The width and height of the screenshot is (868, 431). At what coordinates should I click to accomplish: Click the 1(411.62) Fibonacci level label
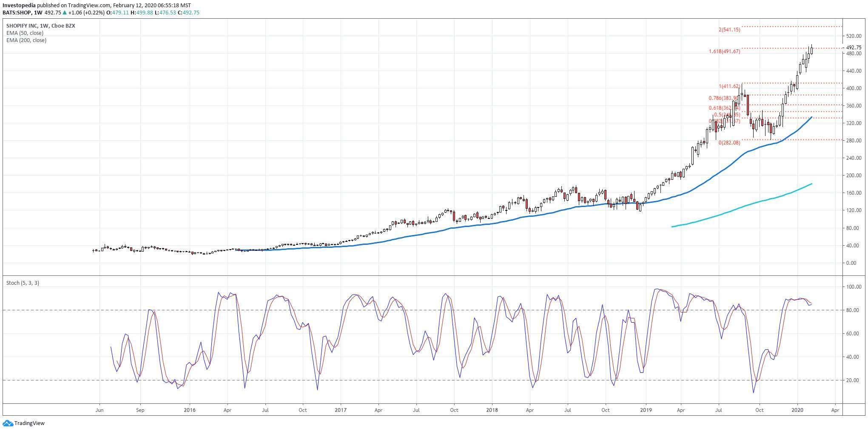[729, 86]
